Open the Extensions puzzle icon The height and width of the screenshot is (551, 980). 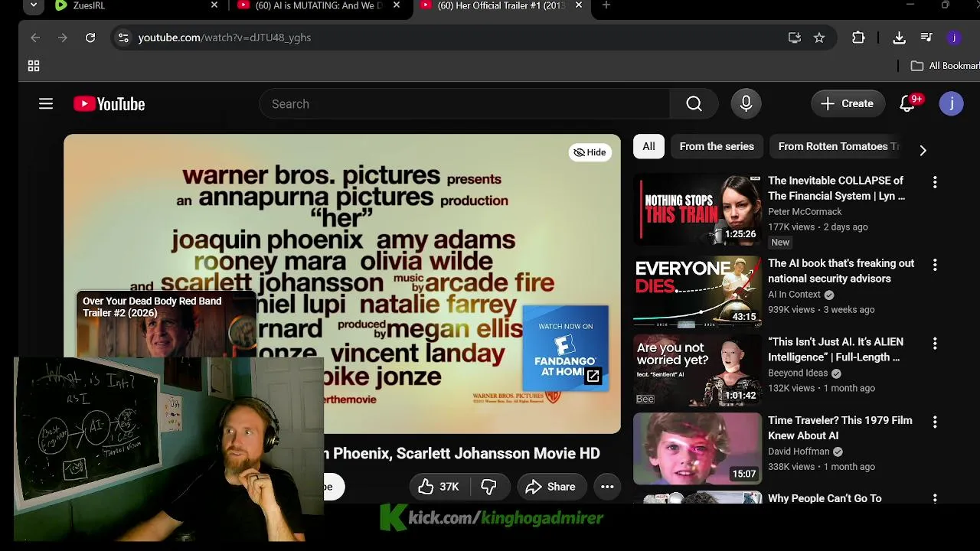click(x=858, y=37)
